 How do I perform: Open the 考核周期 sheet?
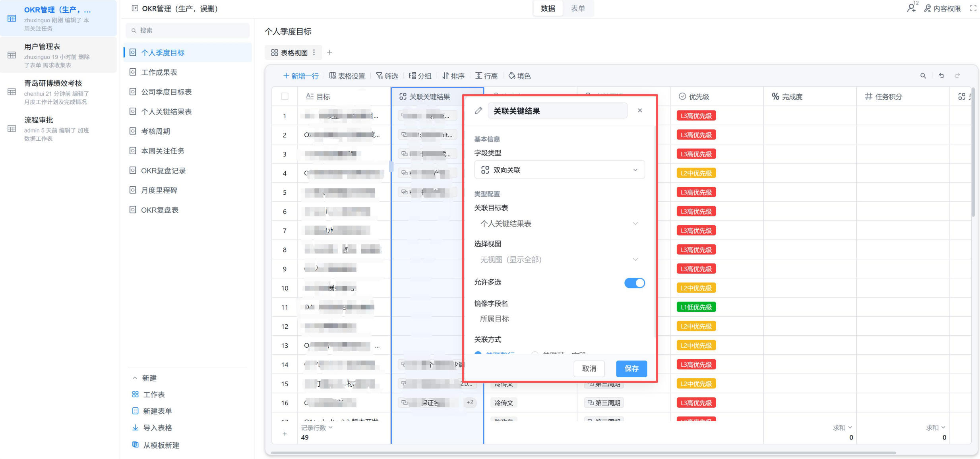pyautogui.click(x=188, y=131)
